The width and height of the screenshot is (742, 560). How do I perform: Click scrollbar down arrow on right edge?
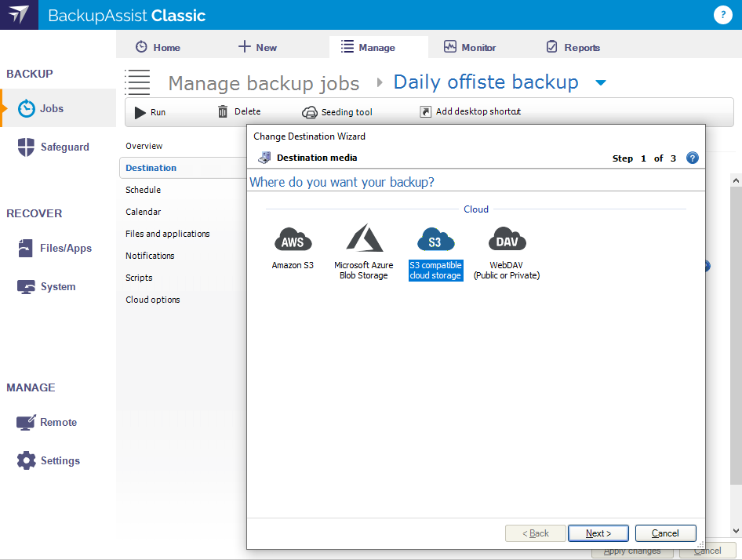pos(736,531)
